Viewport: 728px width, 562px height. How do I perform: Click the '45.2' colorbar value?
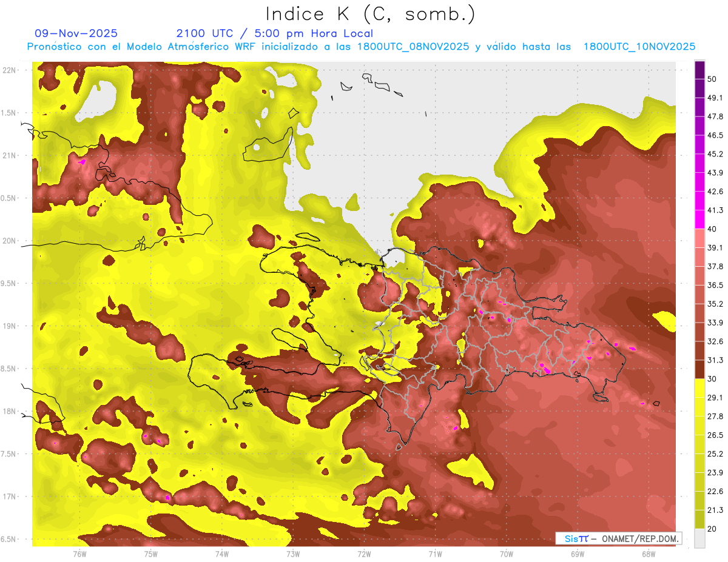click(715, 154)
